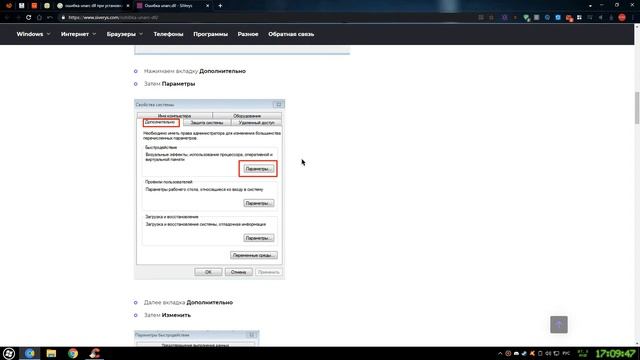Open the red profile avatar
640x360 pixels.
622,17
